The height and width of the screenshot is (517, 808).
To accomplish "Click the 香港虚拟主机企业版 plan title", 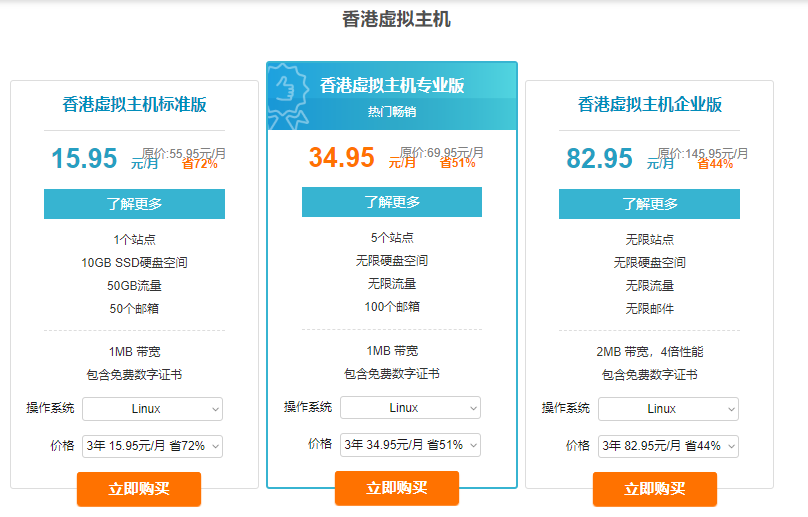I will click(x=650, y=105).
